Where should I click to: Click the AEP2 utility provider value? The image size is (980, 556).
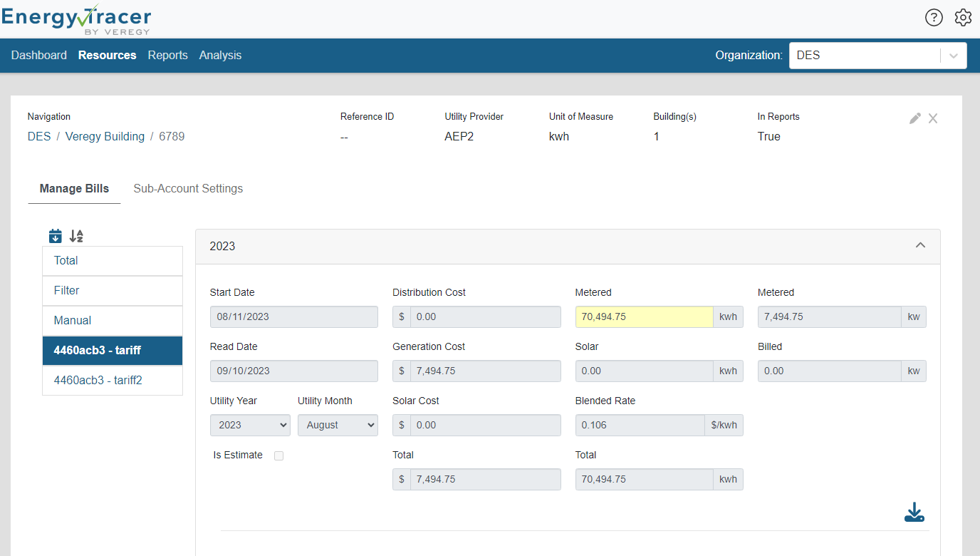tap(459, 136)
